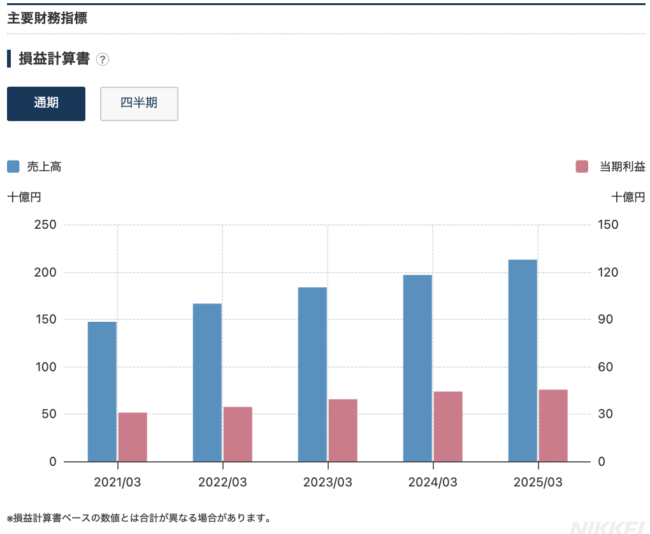
Task: Click the pink 当期利益 bar for 2025/03
Action: (x=553, y=425)
